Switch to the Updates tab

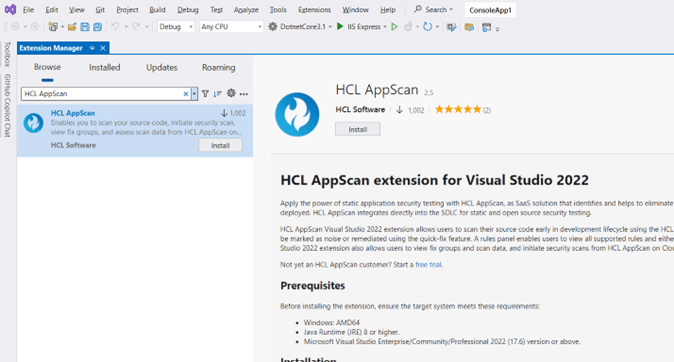tap(162, 67)
